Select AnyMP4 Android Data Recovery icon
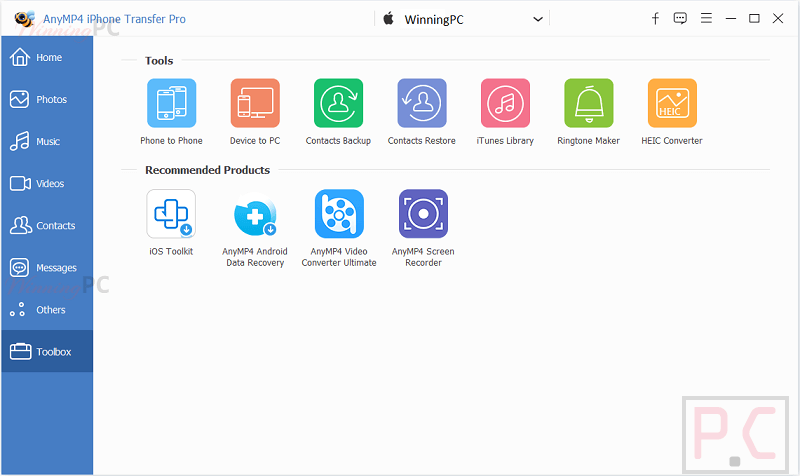Viewport: 800px width, 476px height. pyautogui.click(x=255, y=214)
